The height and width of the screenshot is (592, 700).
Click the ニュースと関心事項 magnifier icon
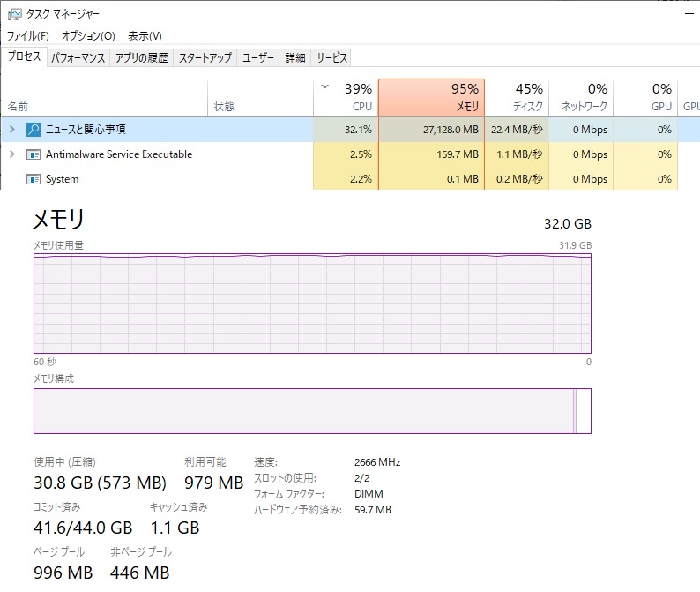34,130
